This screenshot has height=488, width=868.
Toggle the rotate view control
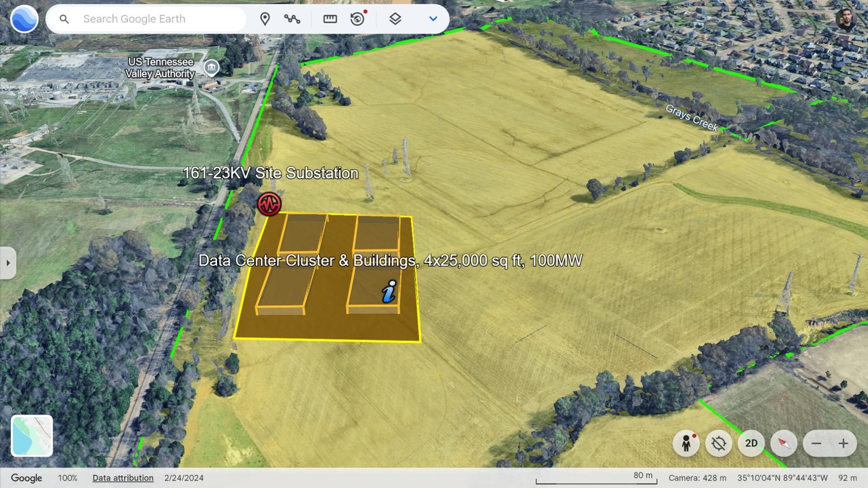tap(719, 443)
